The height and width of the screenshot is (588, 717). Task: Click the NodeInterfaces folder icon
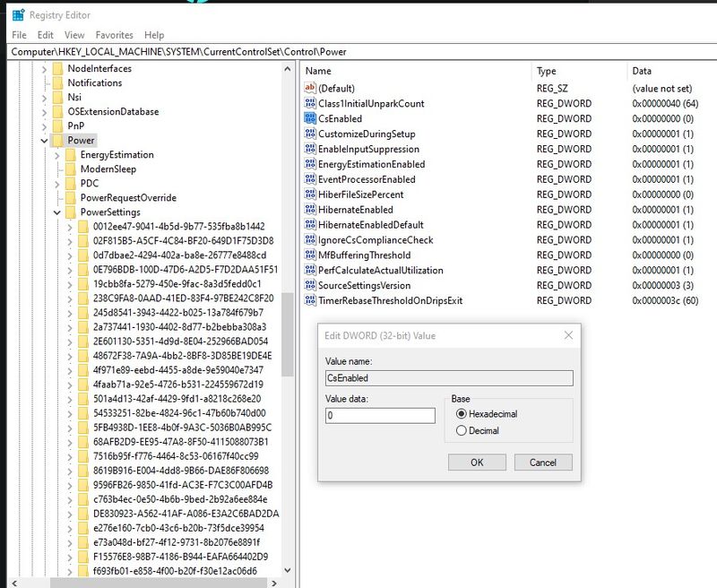click(x=57, y=69)
